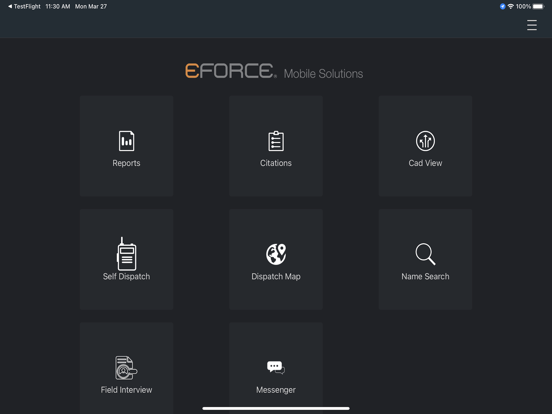Open the Dispatch Map globe icon
Viewport: 552px width, 414px height.
276,254
